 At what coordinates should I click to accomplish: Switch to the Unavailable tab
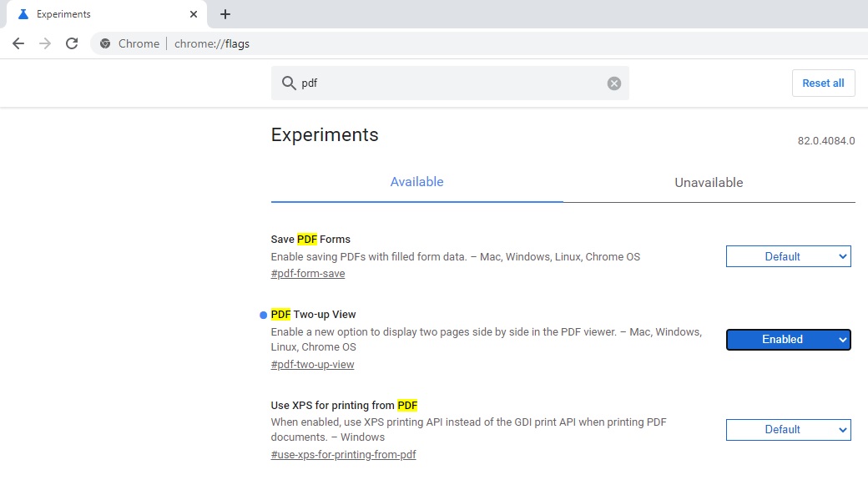pos(709,182)
